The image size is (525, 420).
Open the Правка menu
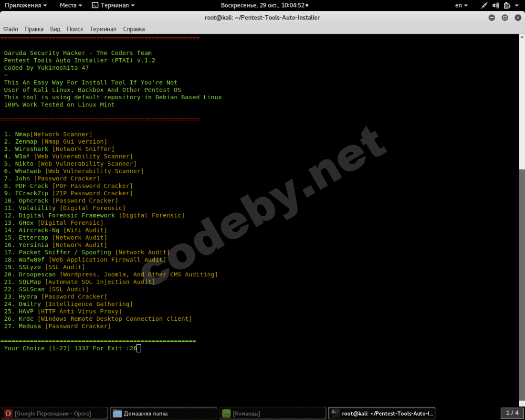pyautogui.click(x=34, y=29)
